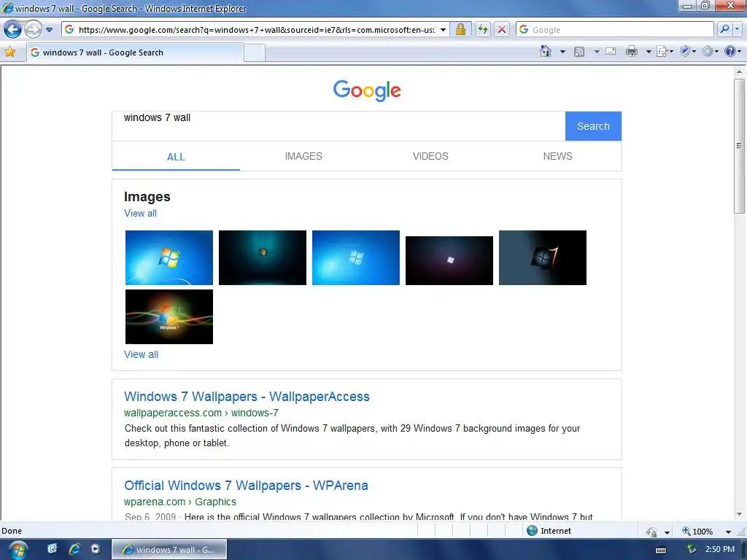The width and height of the screenshot is (747, 560).
Task: Open the recent pages dropdown arrow
Action: point(49,30)
